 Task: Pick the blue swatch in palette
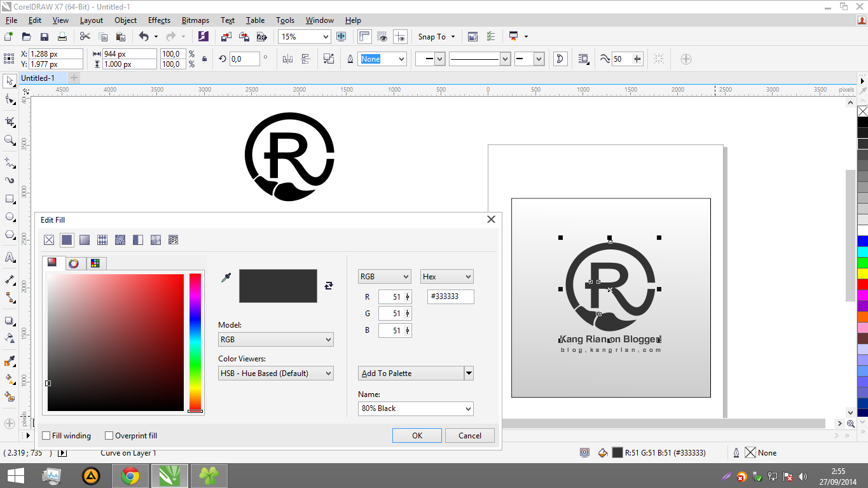pos(862,241)
